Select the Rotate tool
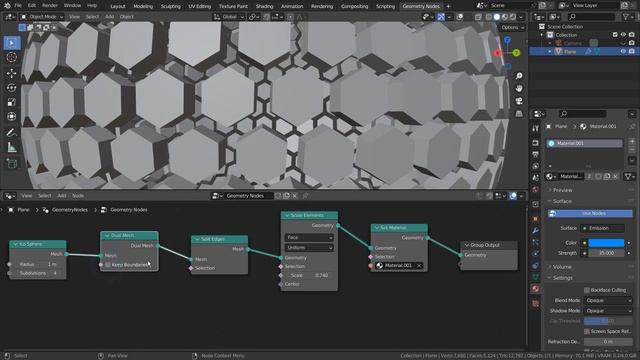The image size is (640, 360). (x=12, y=87)
